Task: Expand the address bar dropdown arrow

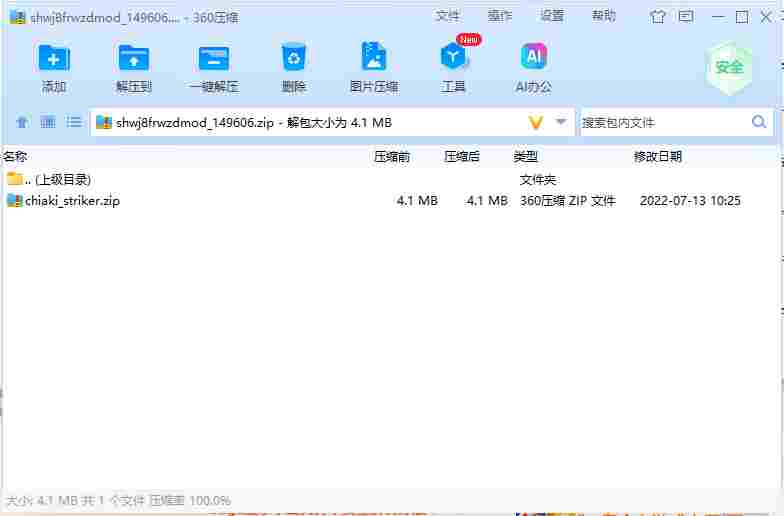Action: pos(561,122)
